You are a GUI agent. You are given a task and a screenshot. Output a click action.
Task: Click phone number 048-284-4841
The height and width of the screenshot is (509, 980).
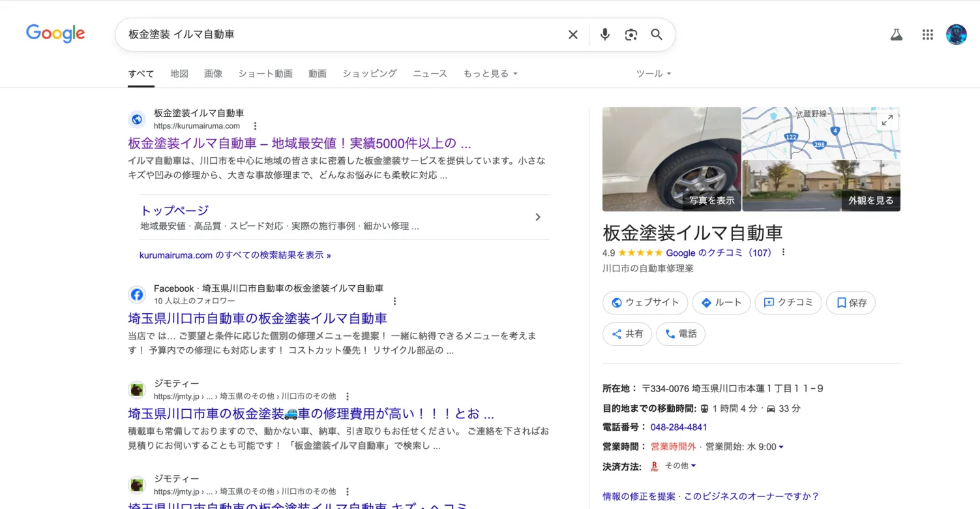(679, 427)
